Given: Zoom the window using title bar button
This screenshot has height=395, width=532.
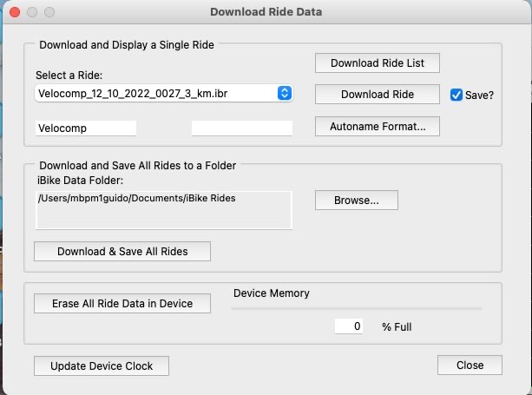Looking at the screenshot, I should coord(49,13).
